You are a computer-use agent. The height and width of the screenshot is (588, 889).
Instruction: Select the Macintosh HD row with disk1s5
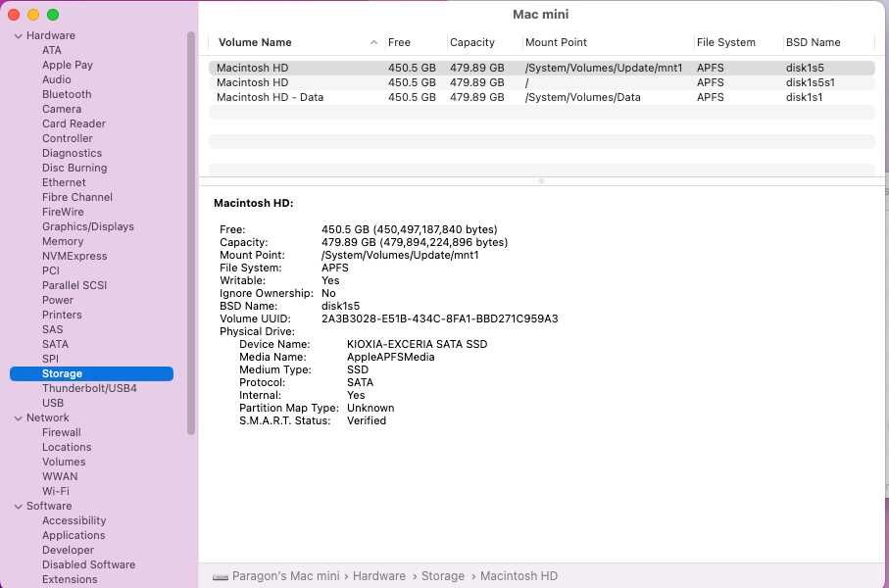(541, 68)
